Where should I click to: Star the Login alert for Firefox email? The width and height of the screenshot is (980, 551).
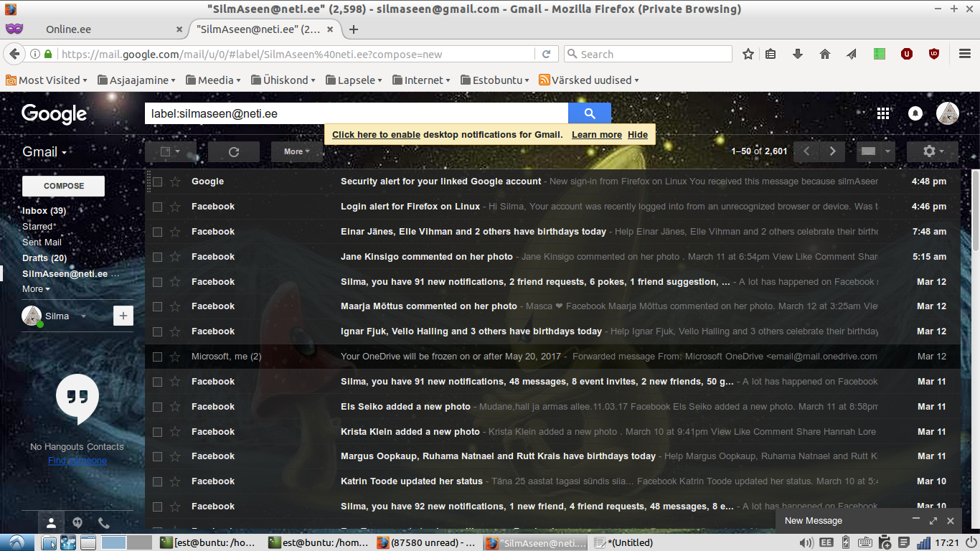click(175, 207)
